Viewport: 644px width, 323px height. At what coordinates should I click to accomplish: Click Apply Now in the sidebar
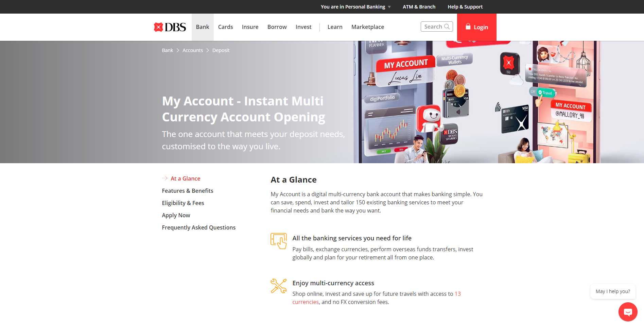176,215
